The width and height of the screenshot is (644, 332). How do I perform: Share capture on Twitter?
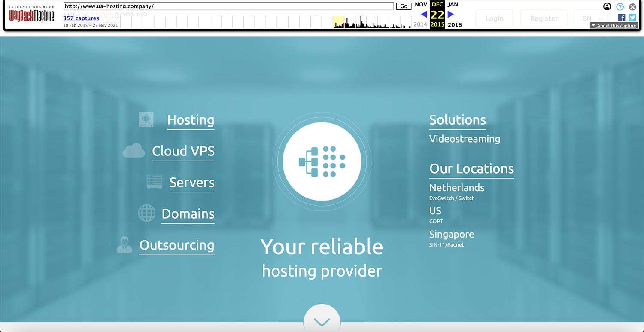tap(632, 18)
